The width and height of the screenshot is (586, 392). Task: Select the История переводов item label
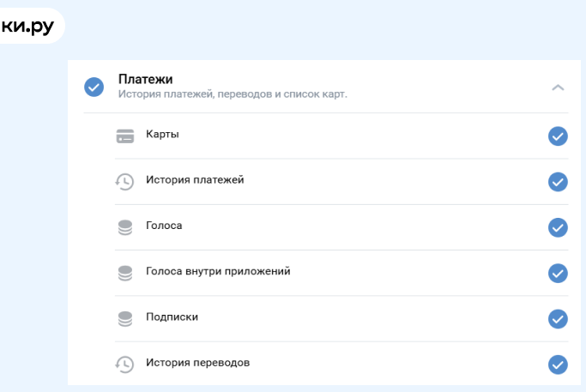point(197,362)
